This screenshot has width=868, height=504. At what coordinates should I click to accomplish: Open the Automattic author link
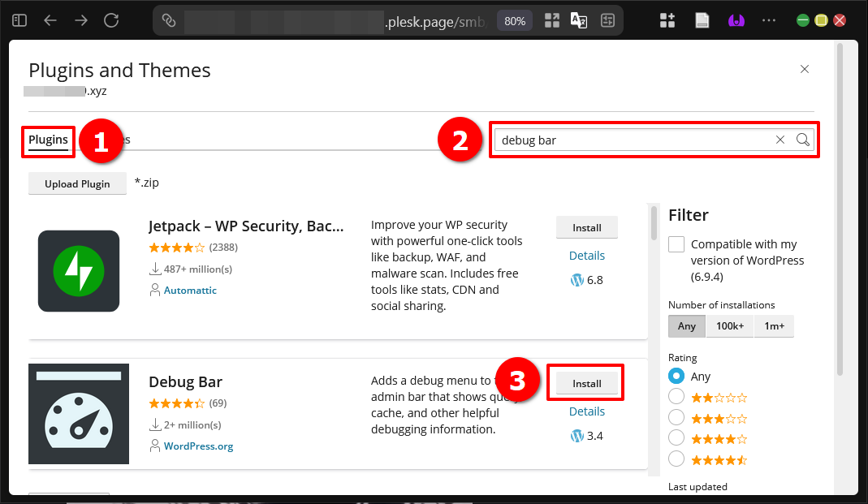(190, 291)
